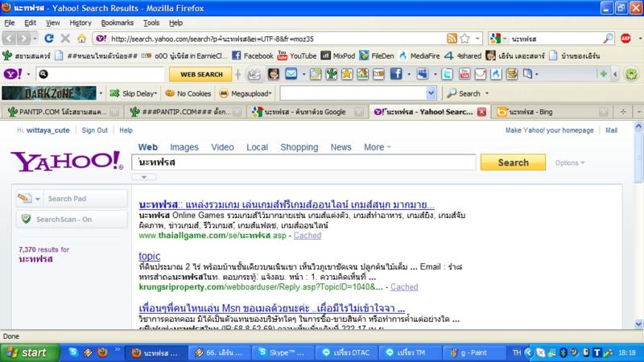Click the yellow Search button

pyautogui.click(x=513, y=162)
